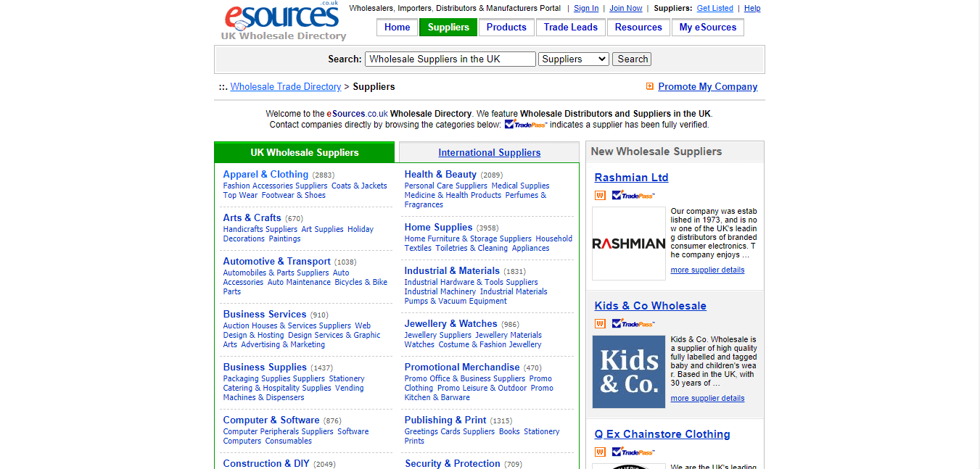Click the TradePass badge under Kids & Co Wholesale
980x469 pixels.
click(x=633, y=323)
